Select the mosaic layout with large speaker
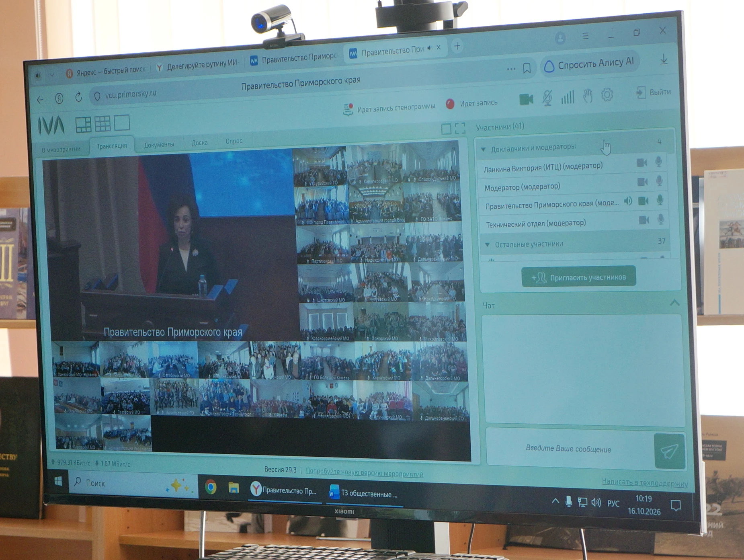Screen dimensions: 744x560 pyautogui.click(x=84, y=125)
